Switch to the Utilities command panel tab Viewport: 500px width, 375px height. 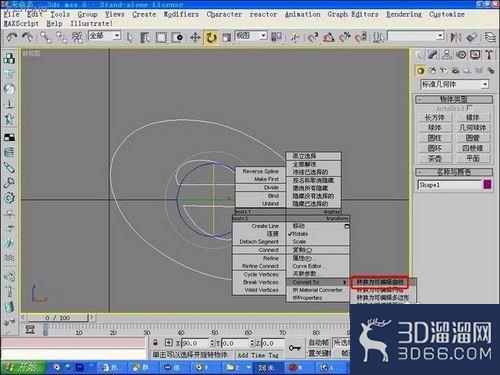click(489, 54)
